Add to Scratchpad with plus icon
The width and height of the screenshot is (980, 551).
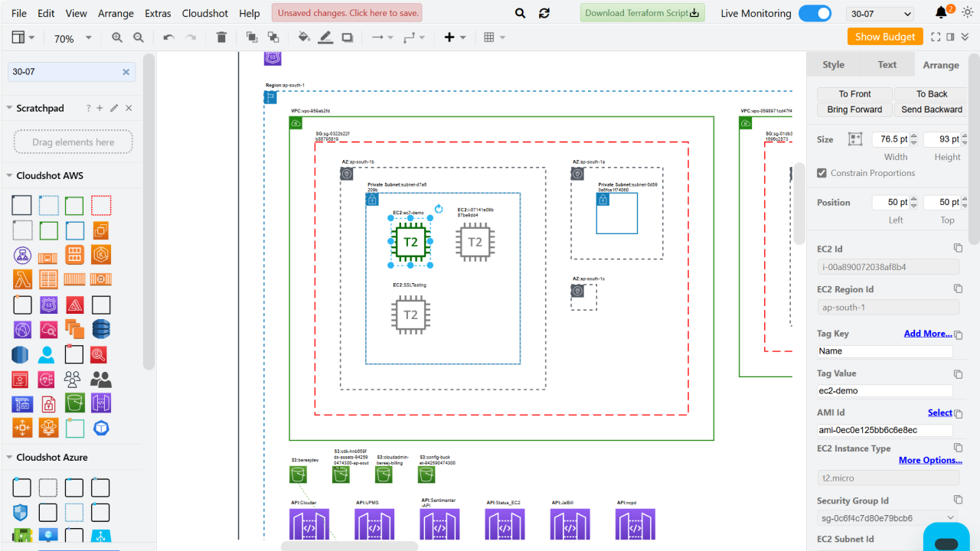coord(100,109)
